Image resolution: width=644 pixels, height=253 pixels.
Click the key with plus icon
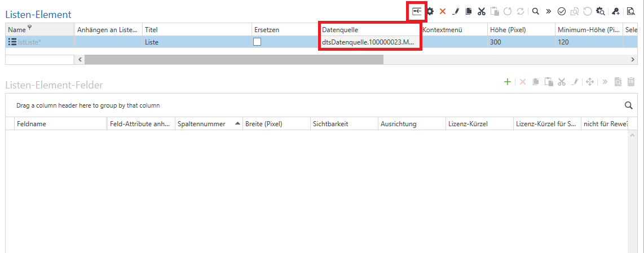tap(615, 11)
